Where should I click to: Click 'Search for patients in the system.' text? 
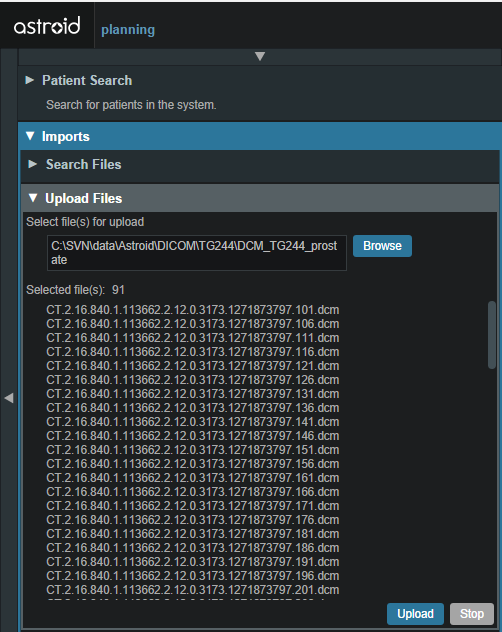pos(131,105)
